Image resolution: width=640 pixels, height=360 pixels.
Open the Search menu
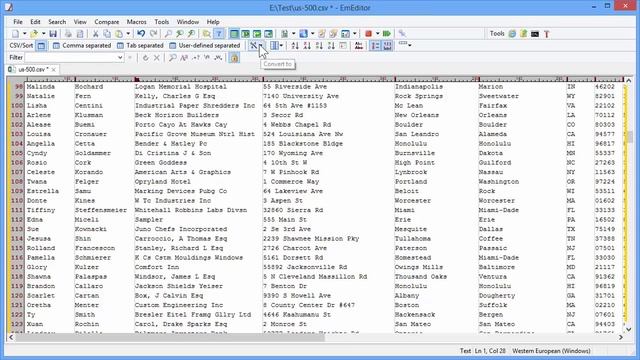[57, 22]
